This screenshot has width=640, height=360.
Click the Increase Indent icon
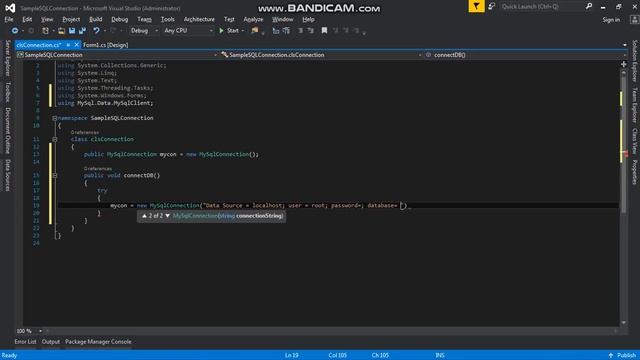pyautogui.click(x=311, y=31)
